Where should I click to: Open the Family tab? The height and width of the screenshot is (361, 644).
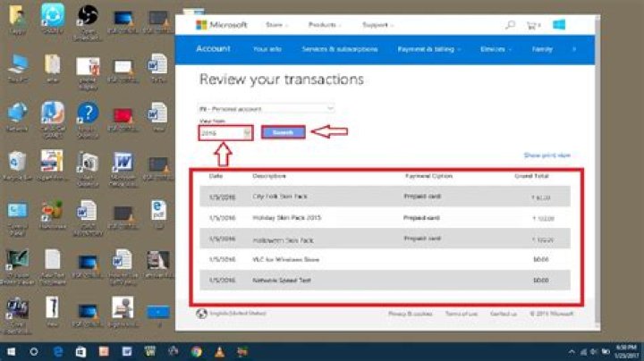[x=542, y=49]
